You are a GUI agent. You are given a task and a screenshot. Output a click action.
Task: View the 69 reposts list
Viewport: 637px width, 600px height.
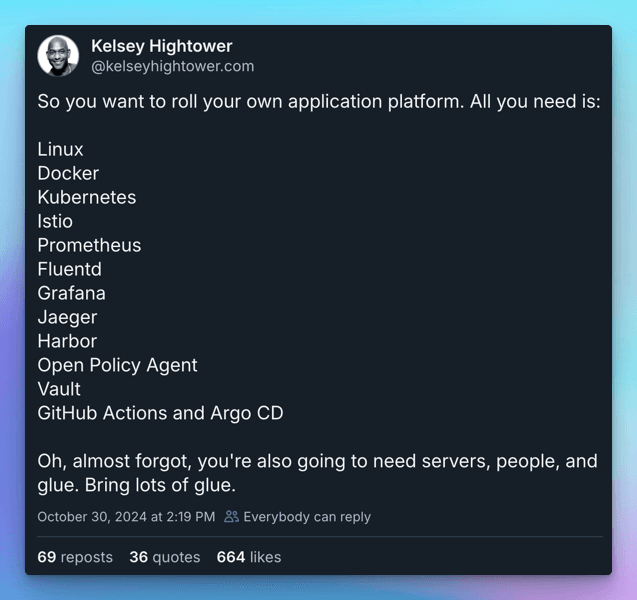tap(75, 557)
